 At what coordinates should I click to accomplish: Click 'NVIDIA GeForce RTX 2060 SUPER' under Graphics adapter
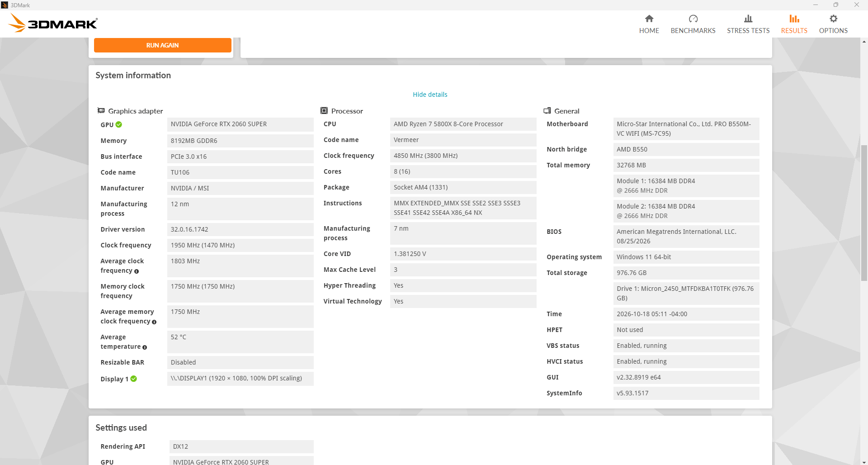pos(241,124)
